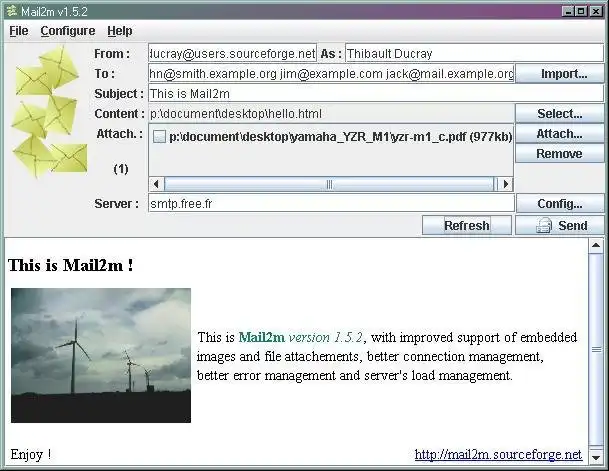The width and height of the screenshot is (609, 471).
Task: Click the Attach... button
Action: [x=560, y=134]
